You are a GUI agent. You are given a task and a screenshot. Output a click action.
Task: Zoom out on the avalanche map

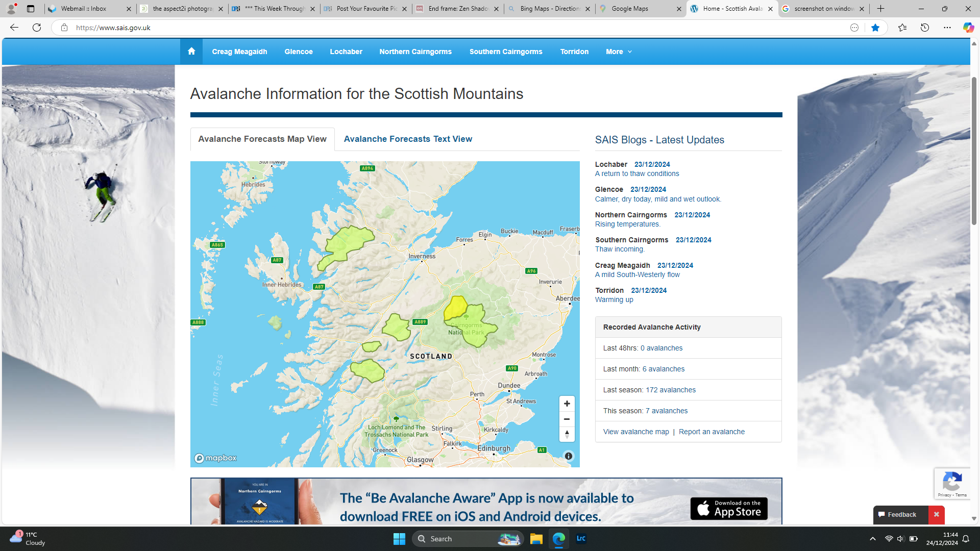pyautogui.click(x=567, y=419)
